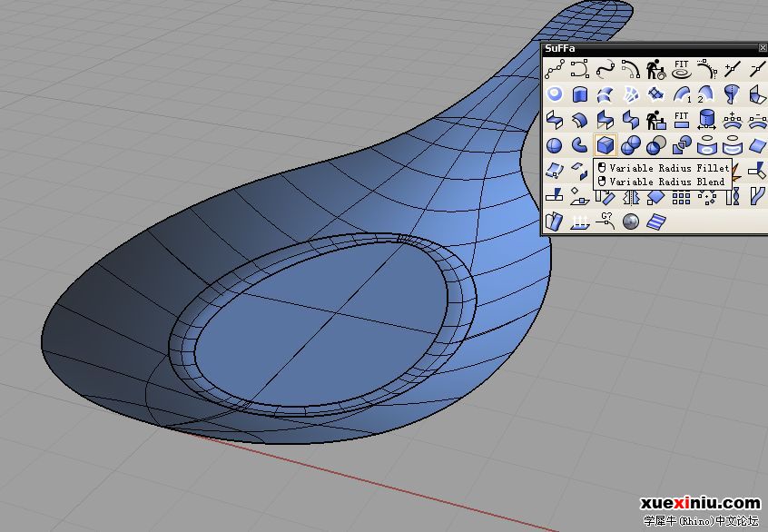Click the FIT spiral curve icon
Image resolution: width=768 pixels, height=532 pixels.
click(x=682, y=70)
